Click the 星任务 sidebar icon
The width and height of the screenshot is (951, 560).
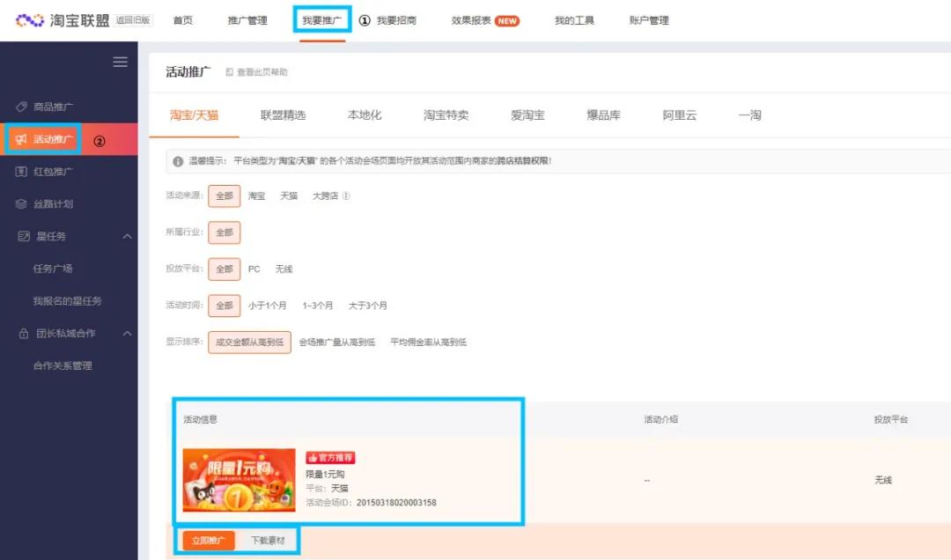(x=24, y=236)
